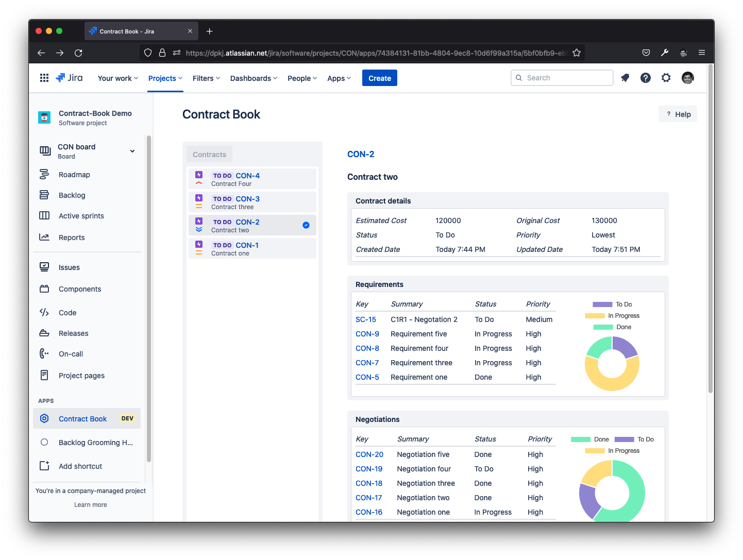Click Negotiations Done legend swatch
Viewport: 743px width, 560px height.
(581, 439)
